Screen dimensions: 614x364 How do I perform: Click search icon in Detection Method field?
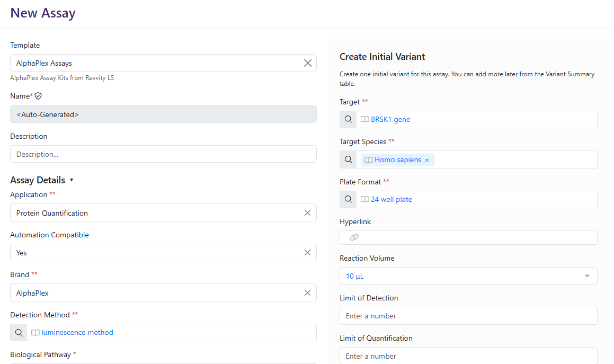point(19,333)
